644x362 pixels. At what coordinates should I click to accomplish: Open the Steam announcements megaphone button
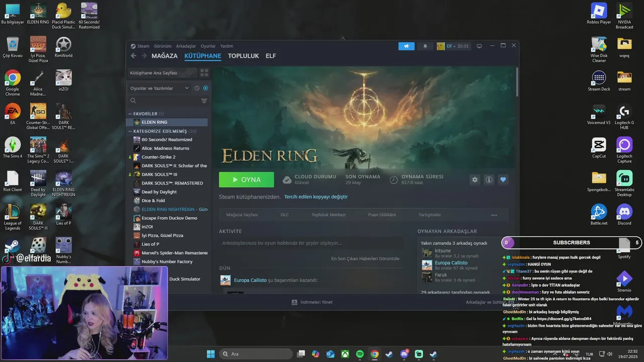click(x=407, y=46)
